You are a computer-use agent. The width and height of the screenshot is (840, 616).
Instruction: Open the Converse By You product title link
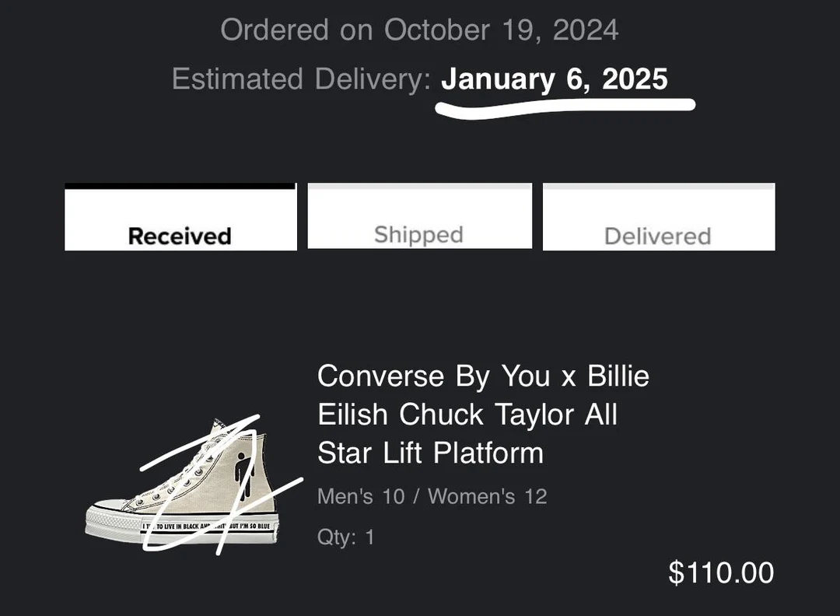click(482, 376)
